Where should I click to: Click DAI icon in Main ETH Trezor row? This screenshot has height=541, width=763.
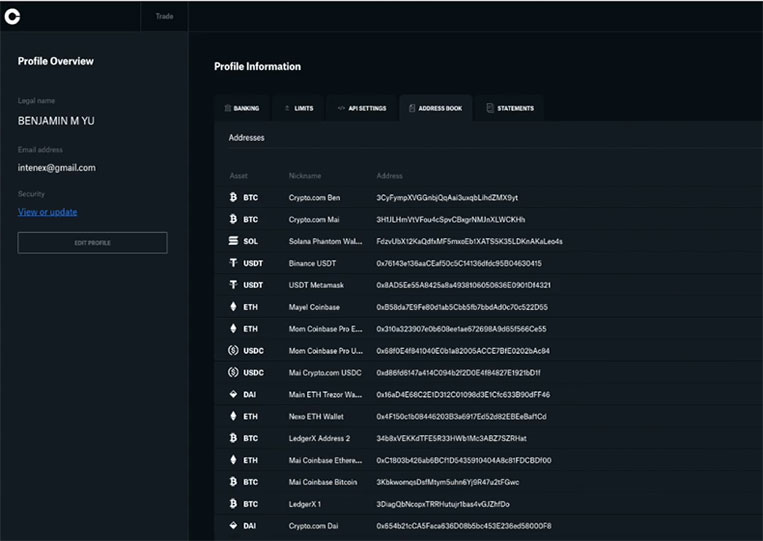point(233,394)
